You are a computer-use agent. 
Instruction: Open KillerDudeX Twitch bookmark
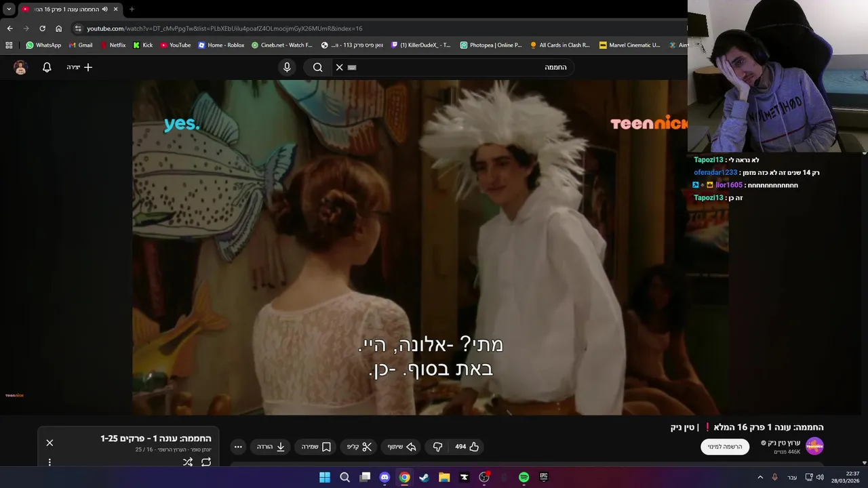click(x=420, y=45)
